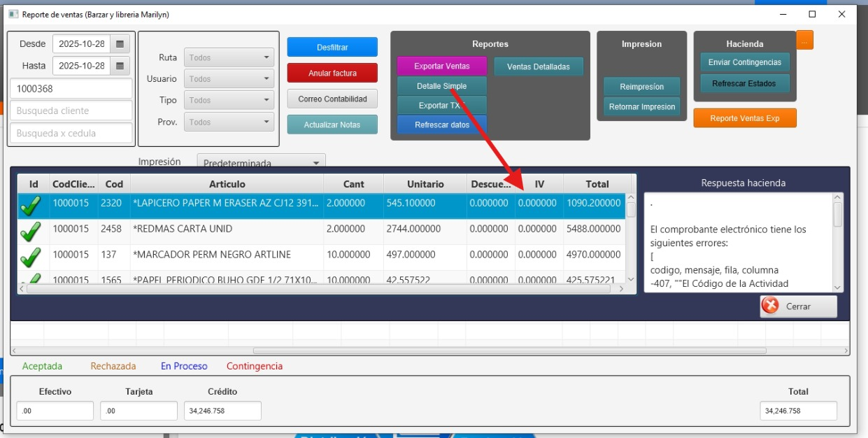Click the Busqueda cliente search field

point(71,111)
